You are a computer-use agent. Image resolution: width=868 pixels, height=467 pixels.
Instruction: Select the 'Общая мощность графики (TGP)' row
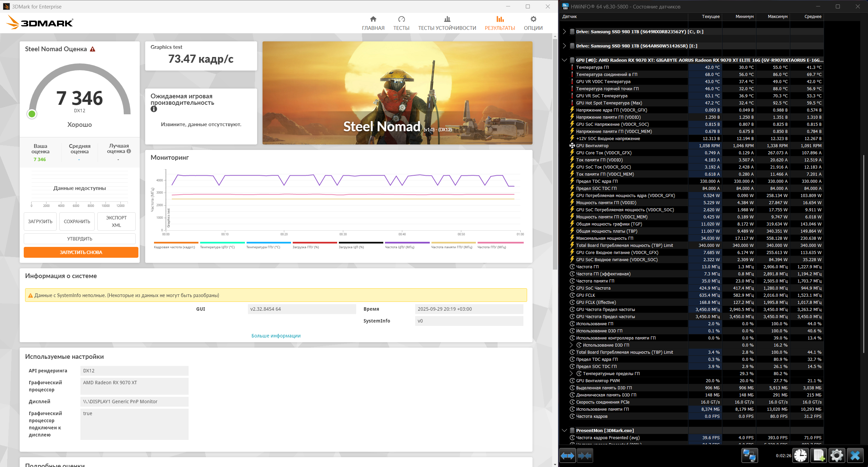(x=696, y=224)
